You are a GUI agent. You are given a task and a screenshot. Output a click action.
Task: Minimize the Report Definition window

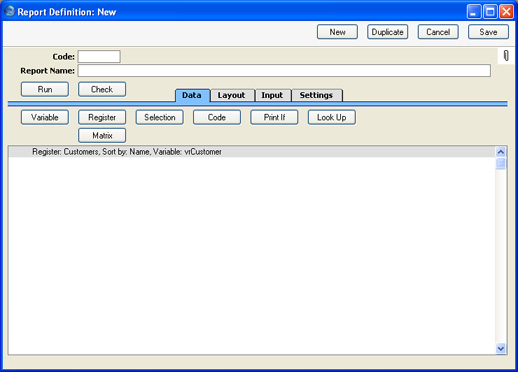tap(474, 12)
